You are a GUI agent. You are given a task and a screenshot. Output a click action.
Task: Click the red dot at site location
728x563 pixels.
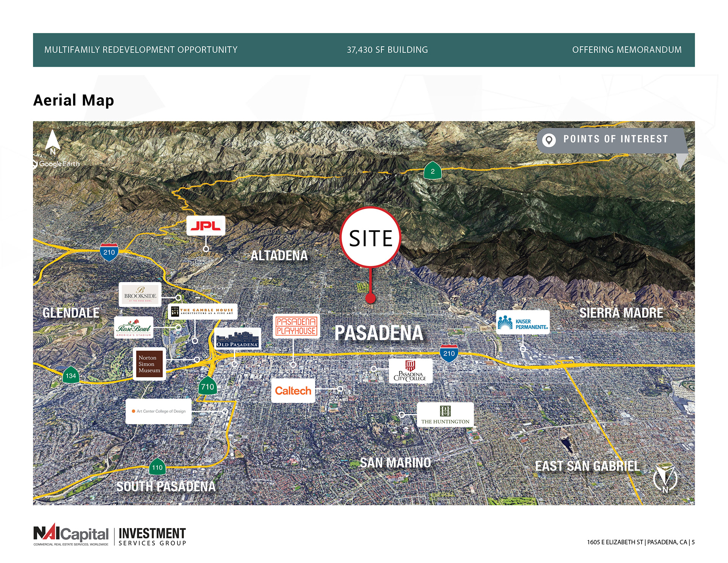pos(370,298)
